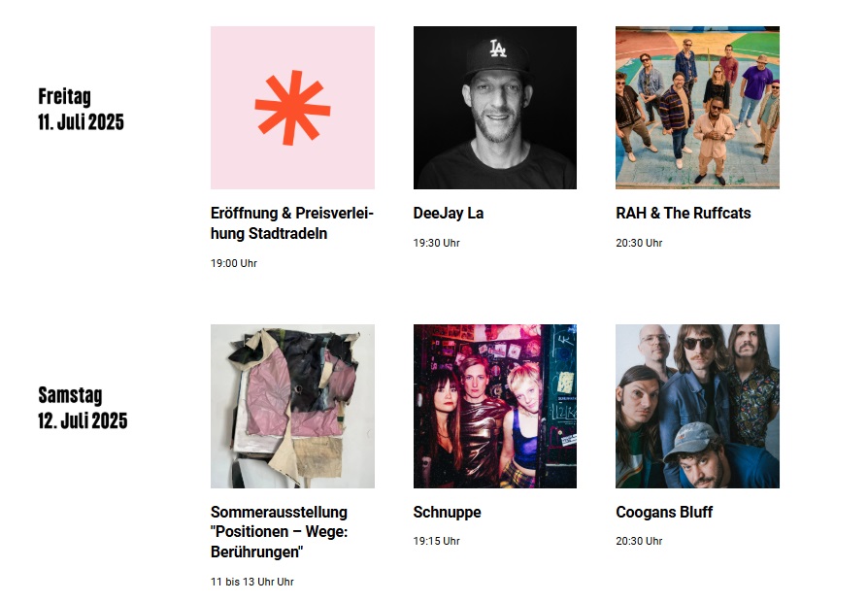Click 19:15 Uhr under Schnuppe
Viewport: 868px width, 602px height.
(x=436, y=541)
